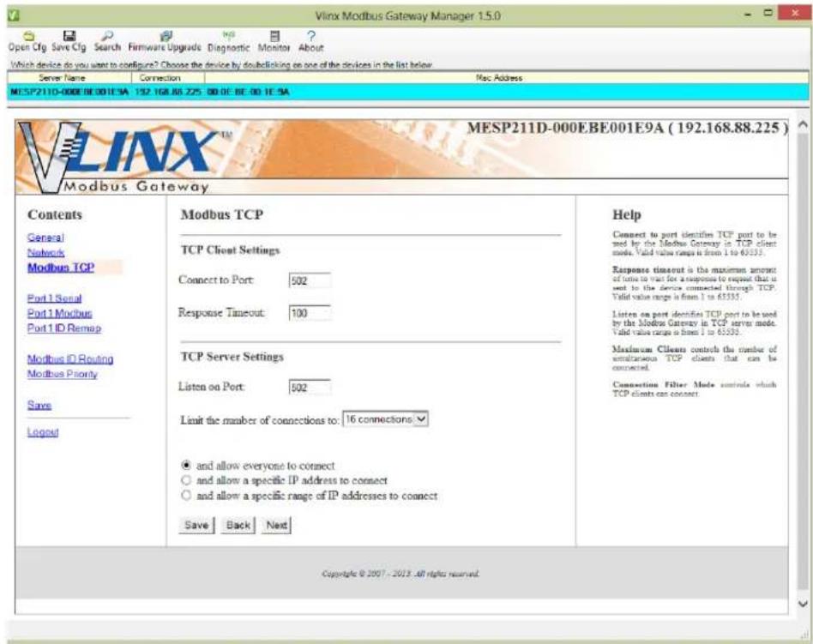Screen dimensions: 813x644
Task: Open Modbus ID Routing page
Action: pos(70,358)
